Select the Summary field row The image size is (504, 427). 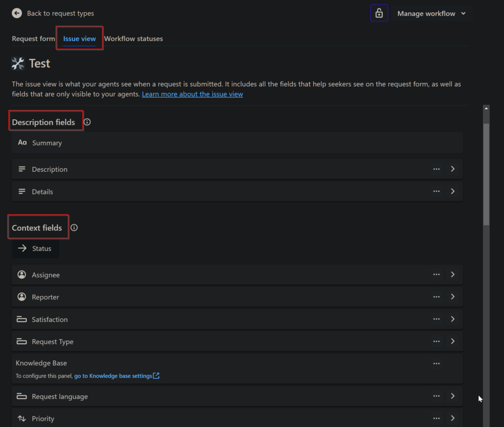click(x=237, y=143)
